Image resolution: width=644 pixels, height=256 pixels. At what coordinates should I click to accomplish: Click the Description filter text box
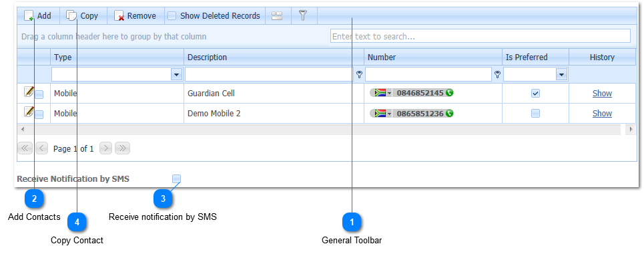coord(270,74)
